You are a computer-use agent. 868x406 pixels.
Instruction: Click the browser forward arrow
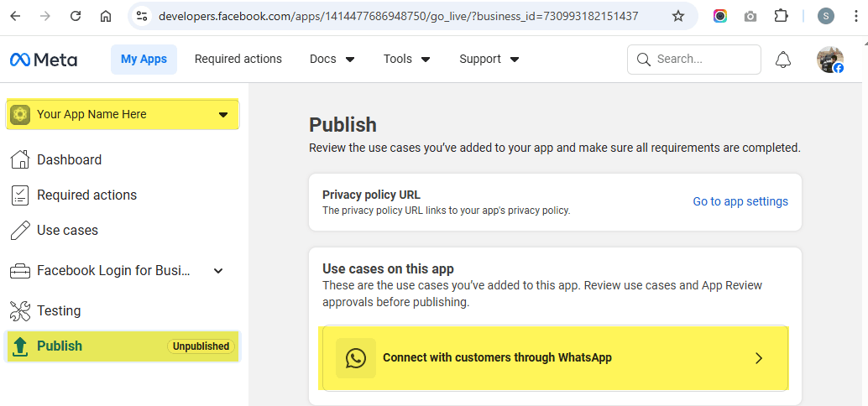45,16
